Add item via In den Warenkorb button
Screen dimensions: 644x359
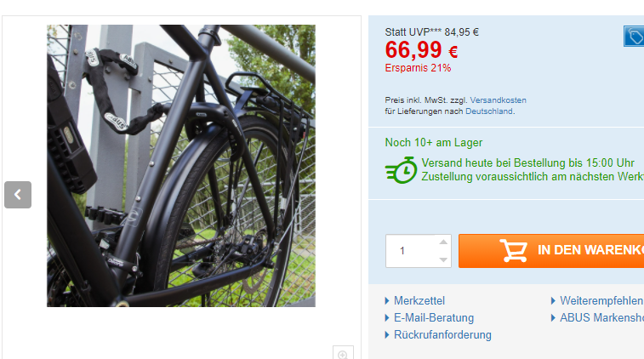pos(551,251)
